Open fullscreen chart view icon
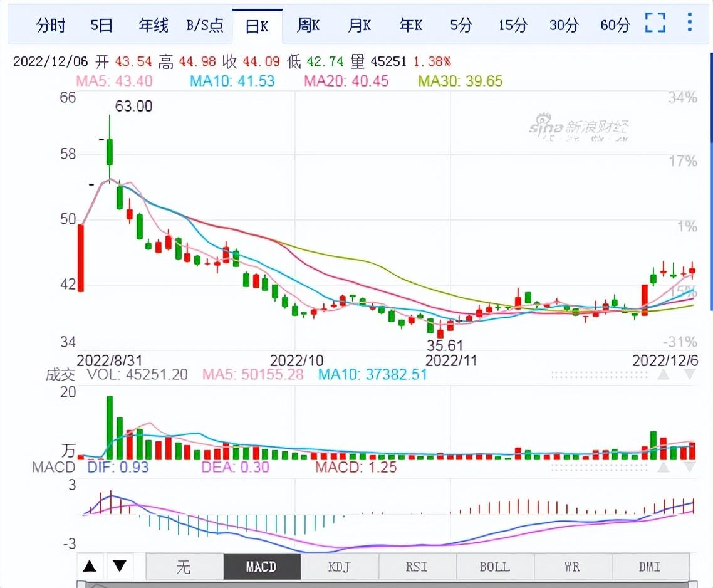713x588 pixels. 655,23
